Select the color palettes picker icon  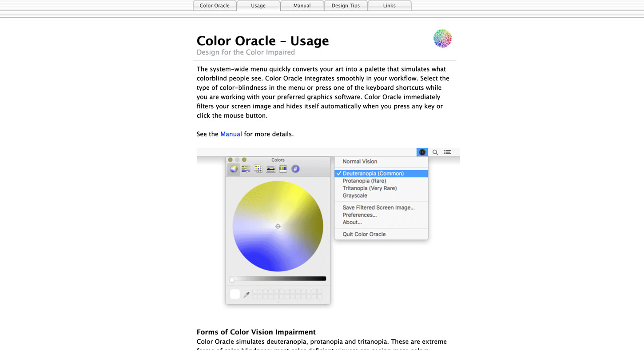(x=258, y=169)
